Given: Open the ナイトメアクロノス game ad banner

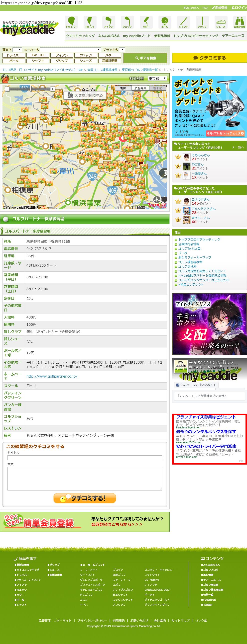Looking at the screenshot, I should (x=210, y=324).
